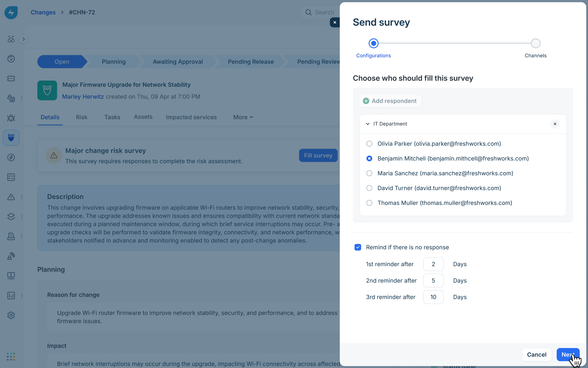Switch to the Tasks tab
This screenshot has height=368, width=588.
click(112, 117)
